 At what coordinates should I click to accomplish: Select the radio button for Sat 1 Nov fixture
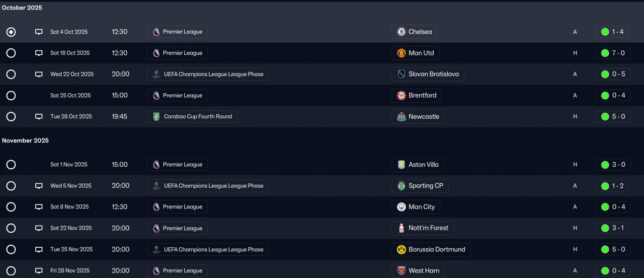click(11, 165)
